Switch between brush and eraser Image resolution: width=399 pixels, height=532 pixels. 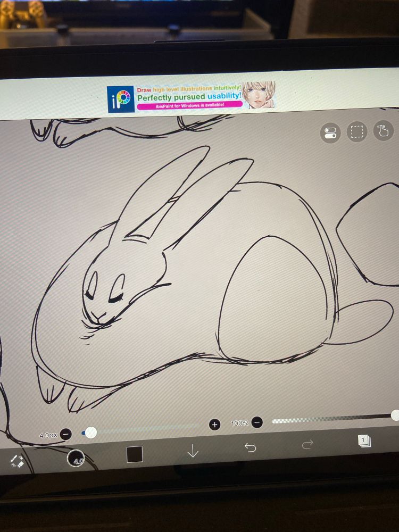click(17, 461)
